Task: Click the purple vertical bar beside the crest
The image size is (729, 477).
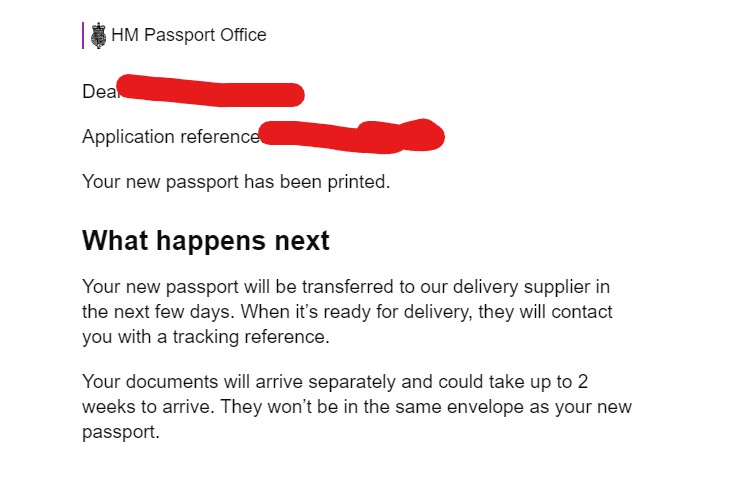Action: [x=83, y=36]
